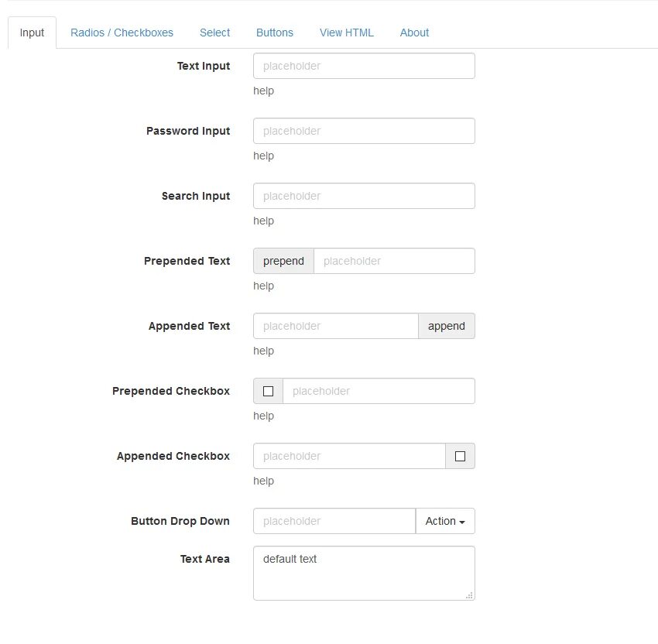Toggle the Appended Checkbox box

click(460, 457)
